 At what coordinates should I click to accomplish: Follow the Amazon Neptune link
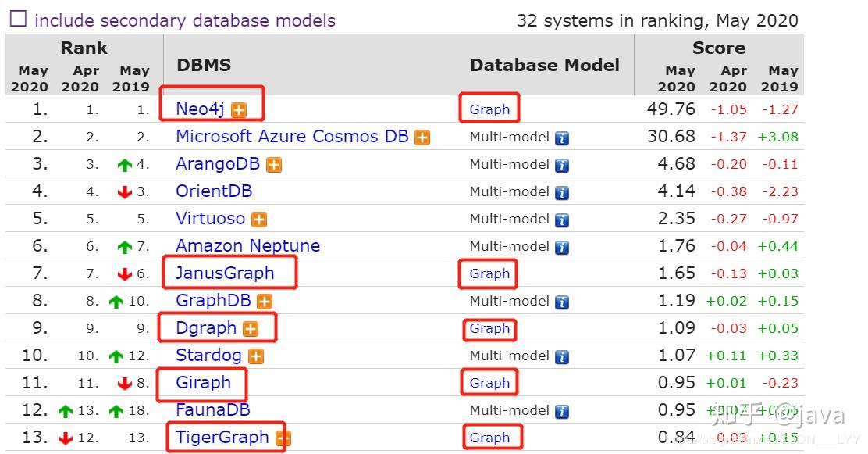[247, 246]
